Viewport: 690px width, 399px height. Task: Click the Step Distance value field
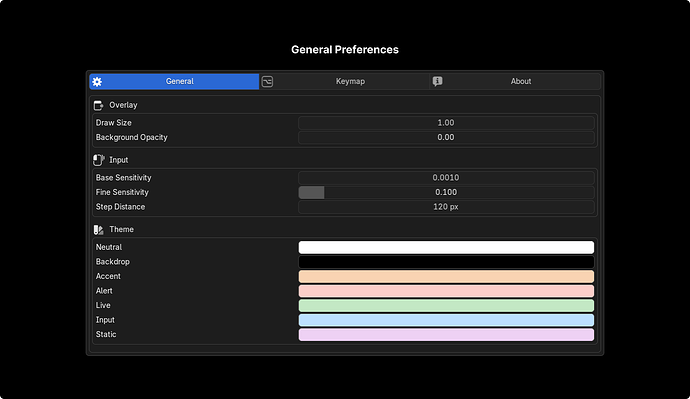coord(446,207)
